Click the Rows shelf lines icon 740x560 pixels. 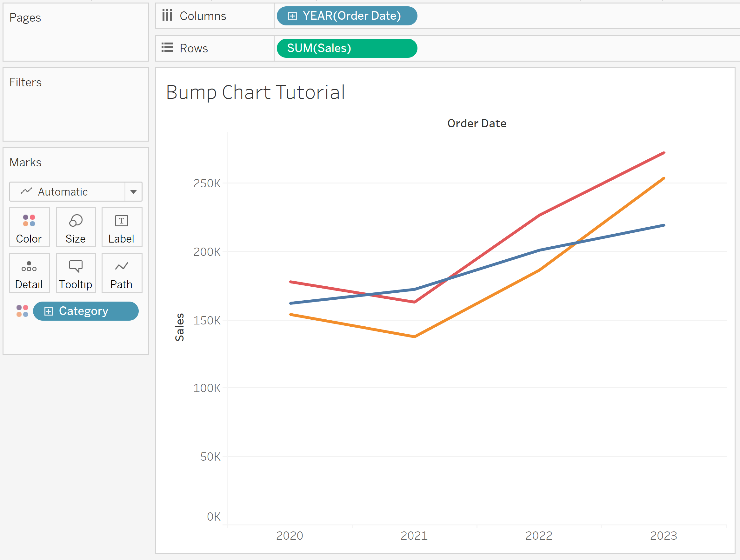pos(167,48)
